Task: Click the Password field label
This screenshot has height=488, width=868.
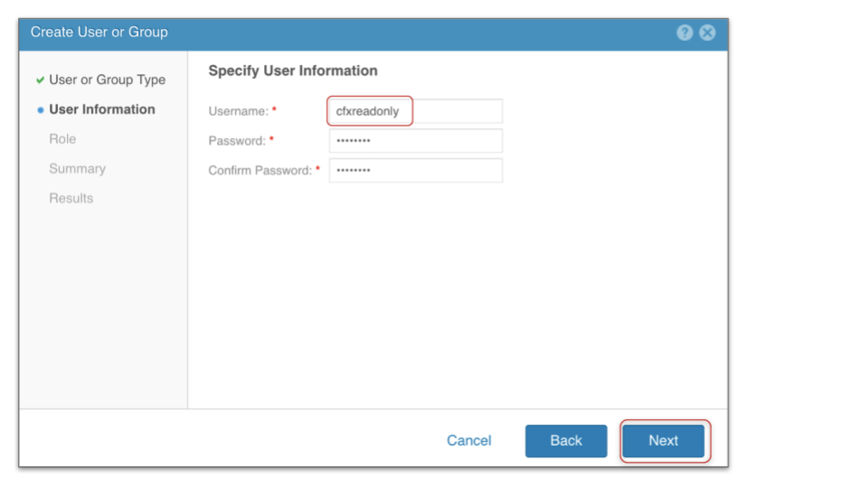Action: (x=237, y=141)
